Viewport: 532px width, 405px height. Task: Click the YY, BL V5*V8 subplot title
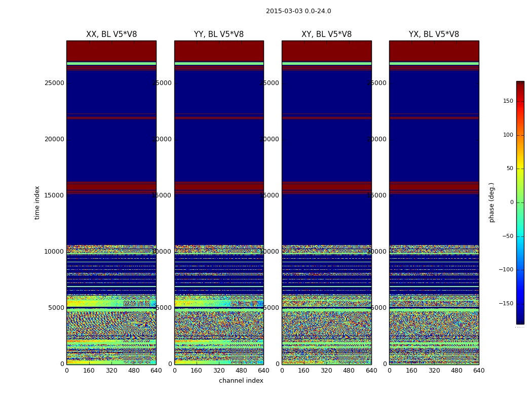pos(219,34)
